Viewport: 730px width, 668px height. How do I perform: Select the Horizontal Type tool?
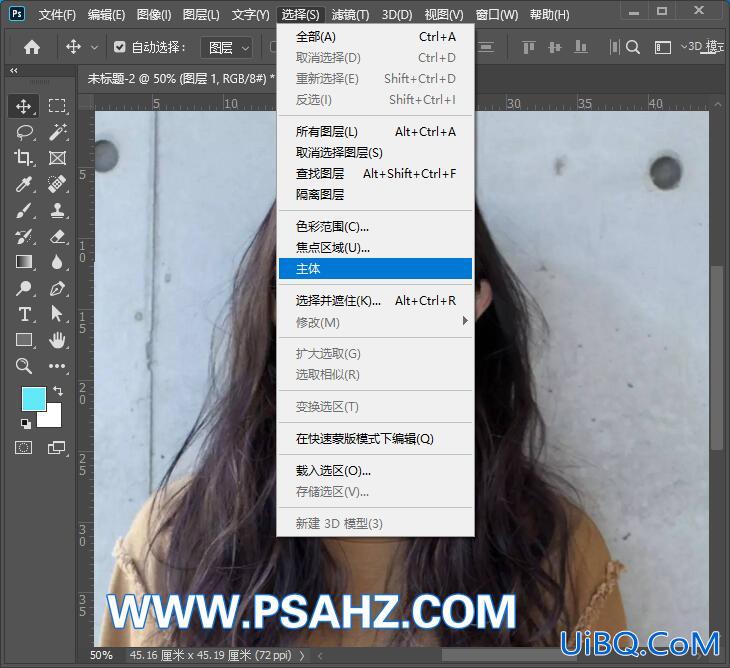[x=23, y=314]
